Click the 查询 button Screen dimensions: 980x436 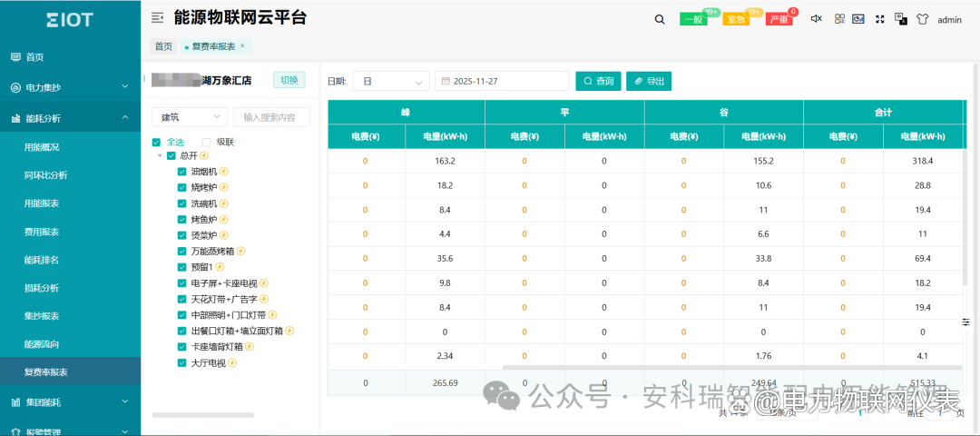click(598, 82)
